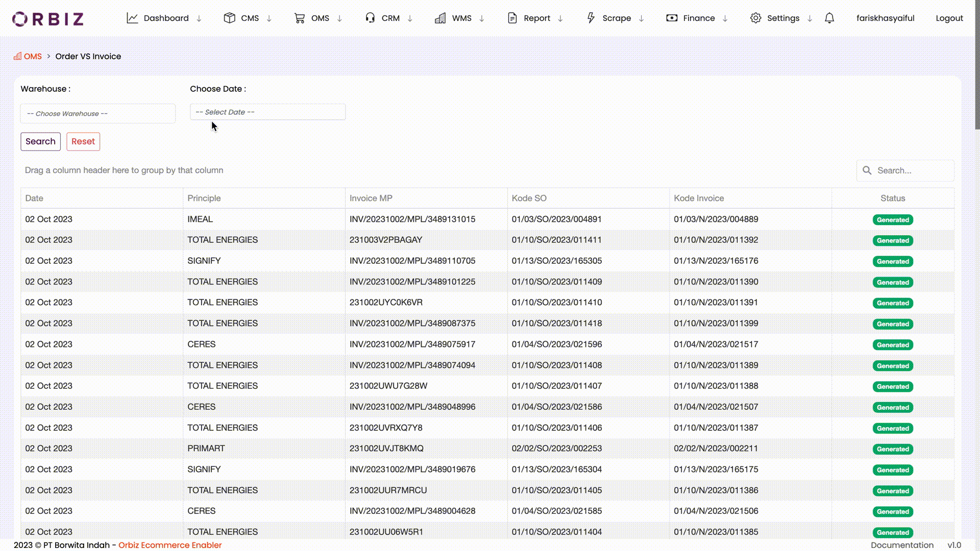Click the notification bell
This screenshot has height=551, width=980.
pyautogui.click(x=829, y=17)
